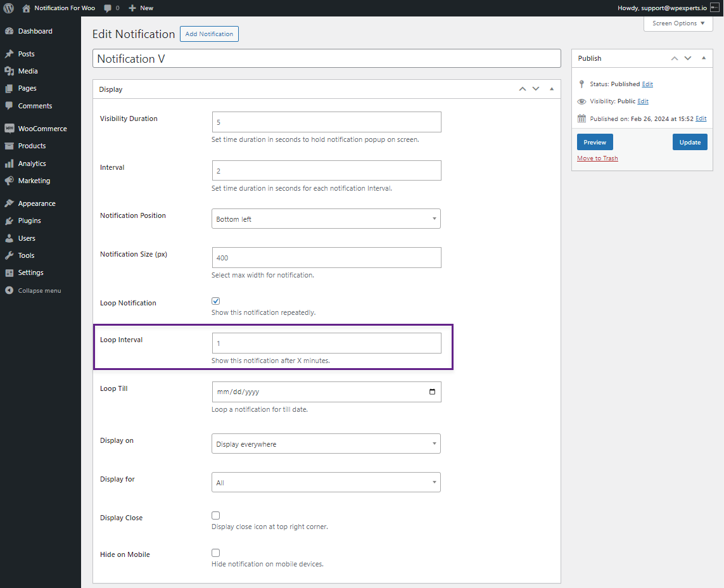The width and height of the screenshot is (724, 588).
Task: Click the Notification Size input field
Action: pos(326,258)
